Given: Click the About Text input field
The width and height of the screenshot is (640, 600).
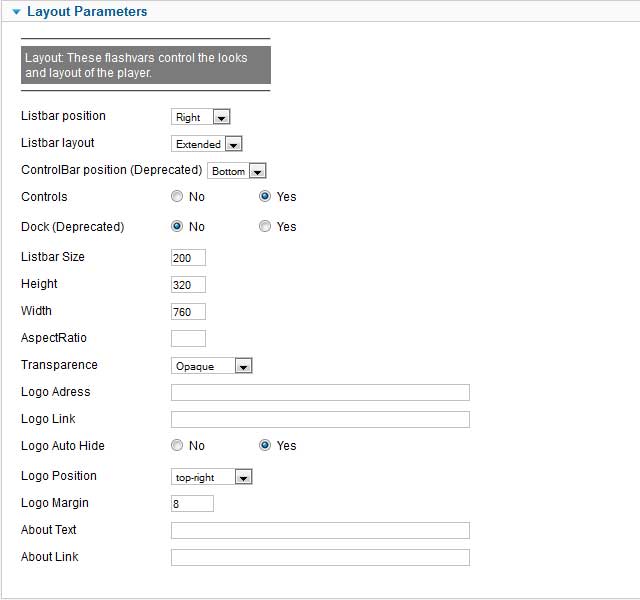Looking at the screenshot, I should pos(320,531).
